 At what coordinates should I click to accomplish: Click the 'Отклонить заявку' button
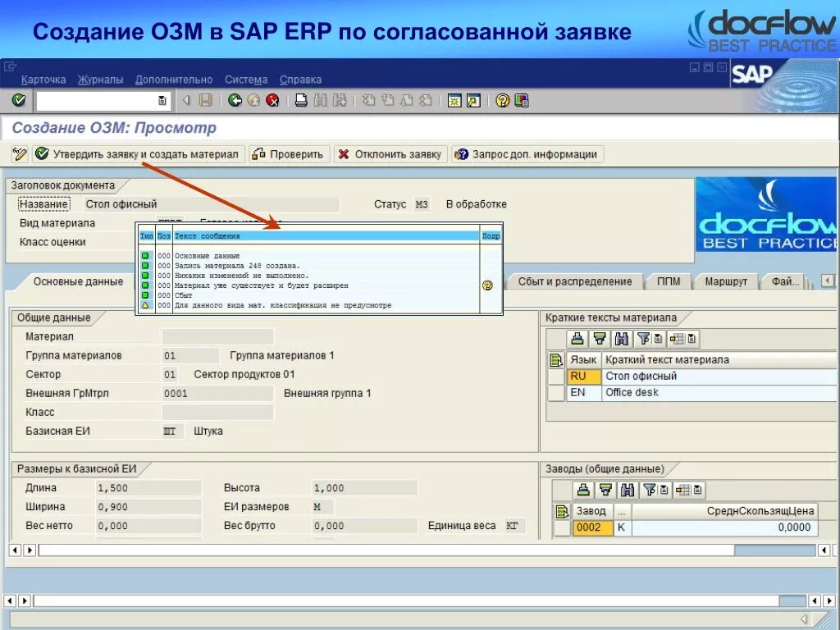pos(390,154)
